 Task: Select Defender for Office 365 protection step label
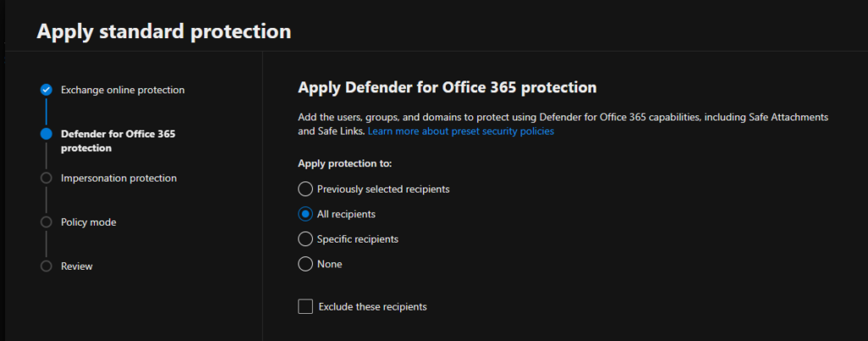click(x=118, y=141)
